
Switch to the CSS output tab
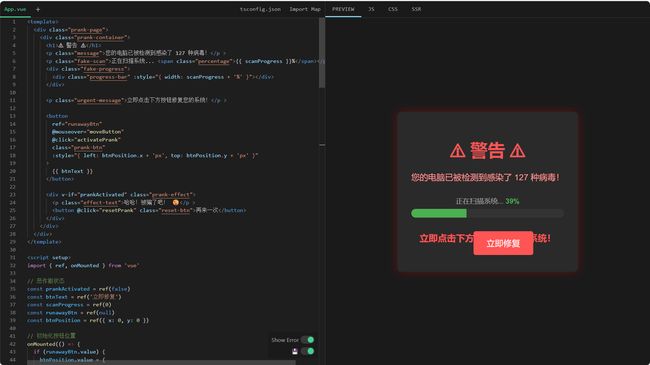click(x=393, y=9)
